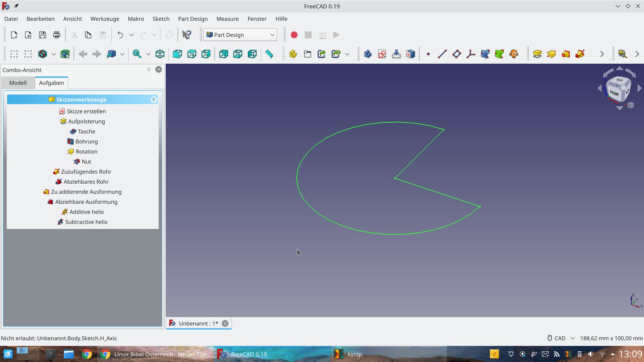Create a new Body
Image resolution: width=644 pixels, height=362 pixels.
368,54
